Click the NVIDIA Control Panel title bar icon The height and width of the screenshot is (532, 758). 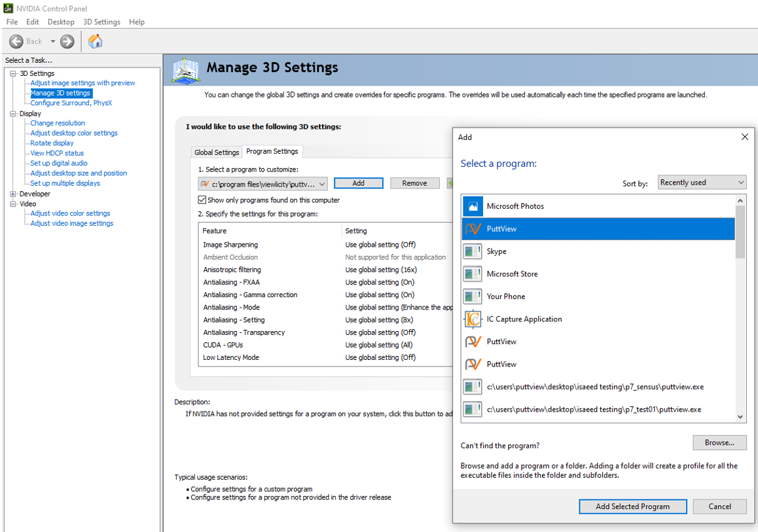(9, 9)
